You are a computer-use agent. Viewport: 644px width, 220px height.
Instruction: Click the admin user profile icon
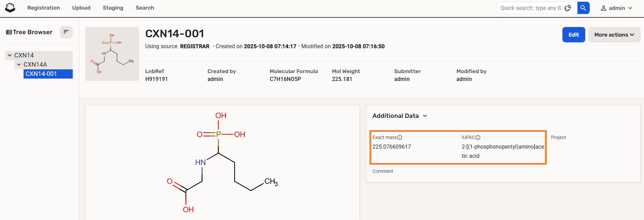coord(604,8)
